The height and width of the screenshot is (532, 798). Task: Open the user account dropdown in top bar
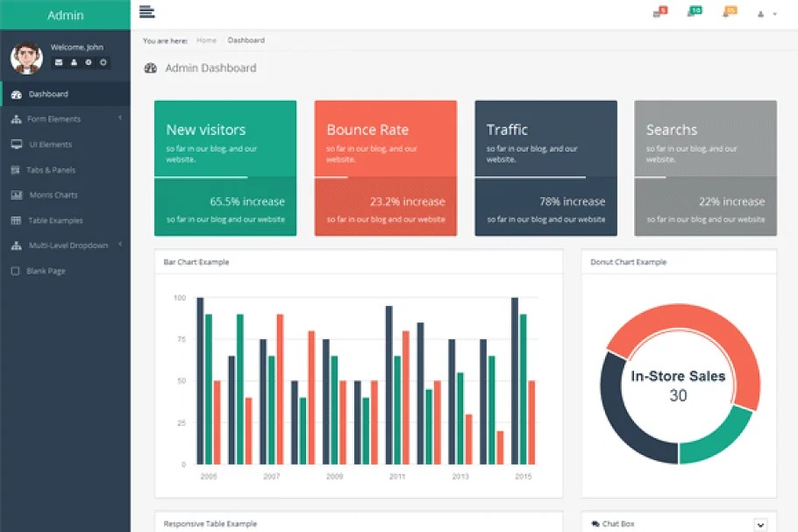[766, 14]
